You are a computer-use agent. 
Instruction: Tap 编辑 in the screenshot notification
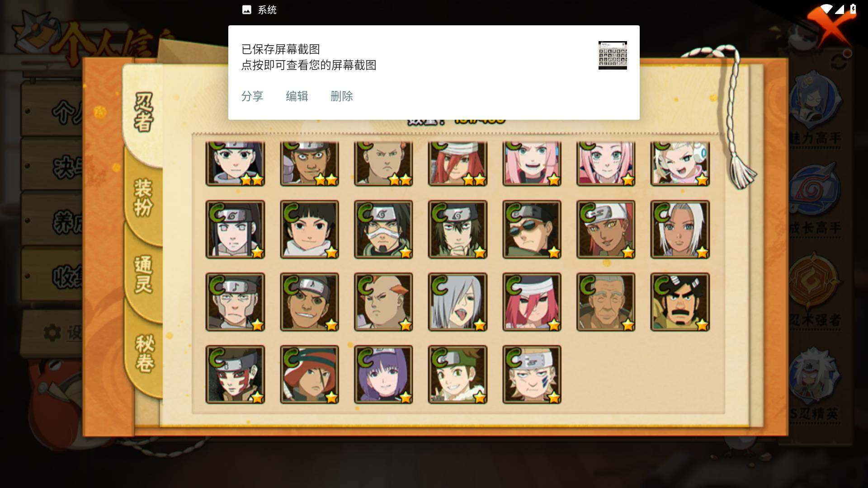click(297, 96)
